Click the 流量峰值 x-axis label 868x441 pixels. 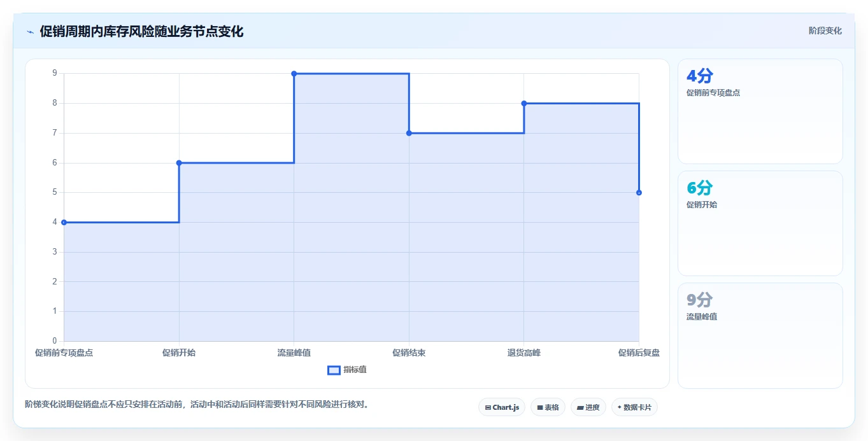point(294,353)
